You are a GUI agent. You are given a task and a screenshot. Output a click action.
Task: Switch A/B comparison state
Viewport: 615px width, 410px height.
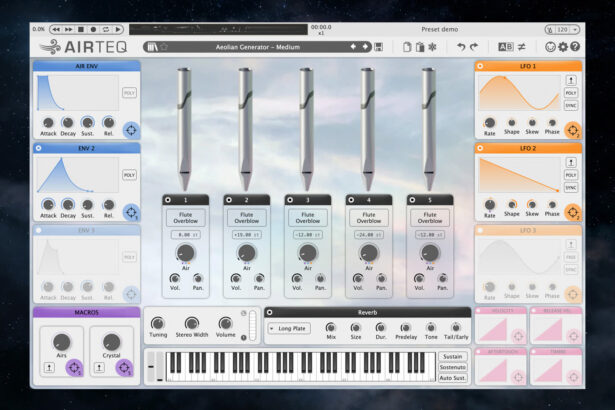(505, 47)
